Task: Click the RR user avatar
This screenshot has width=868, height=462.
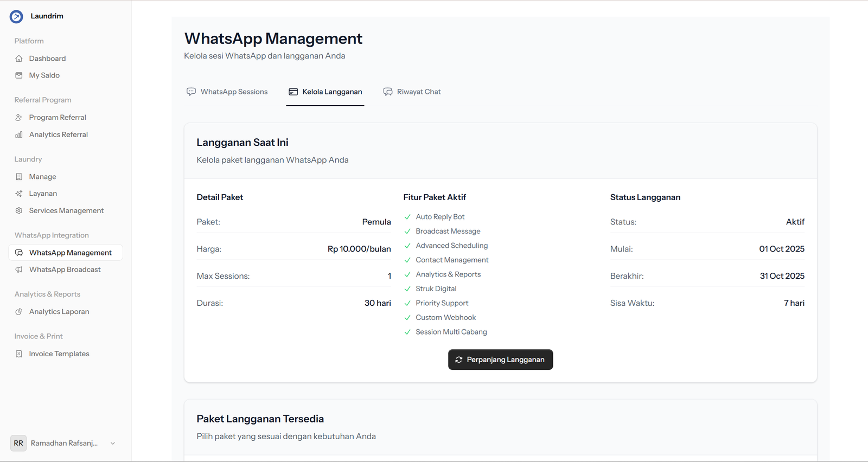Action: [x=18, y=443]
